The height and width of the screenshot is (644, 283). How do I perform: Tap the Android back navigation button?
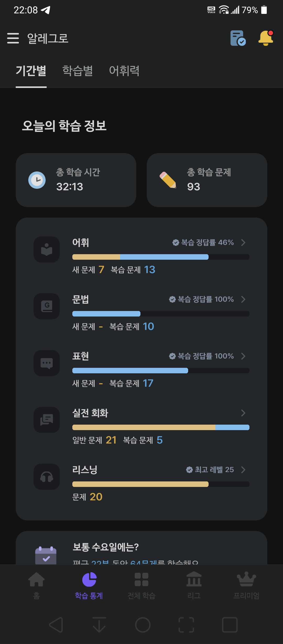[56, 625]
